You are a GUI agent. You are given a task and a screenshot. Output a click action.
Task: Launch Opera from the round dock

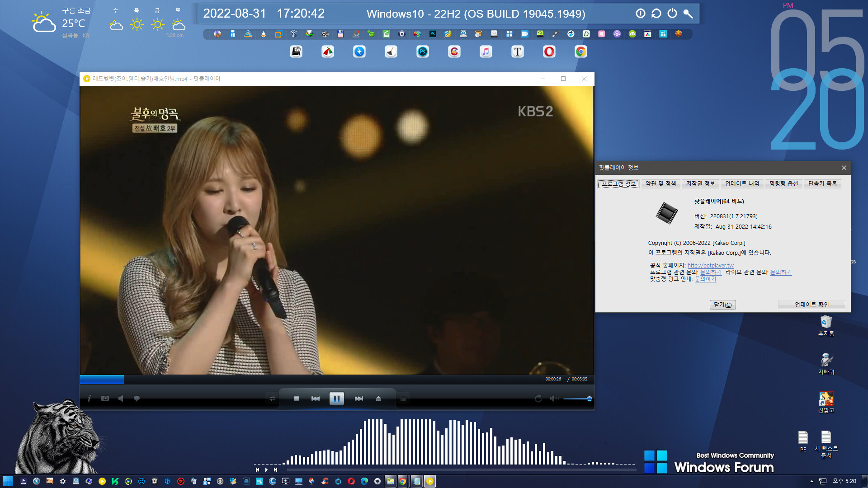tap(549, 52)
